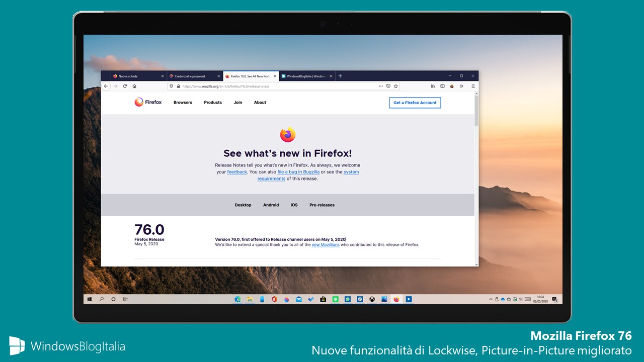Open the Firefox home page icon
The width and height of the screenshot is (644, 362).
[x=134, y=86]
